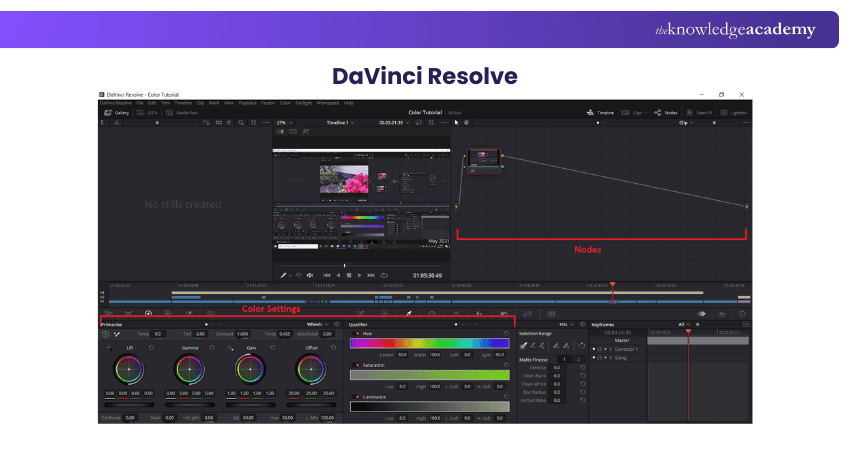Jump to the first frame

click(x=327, y=275)
